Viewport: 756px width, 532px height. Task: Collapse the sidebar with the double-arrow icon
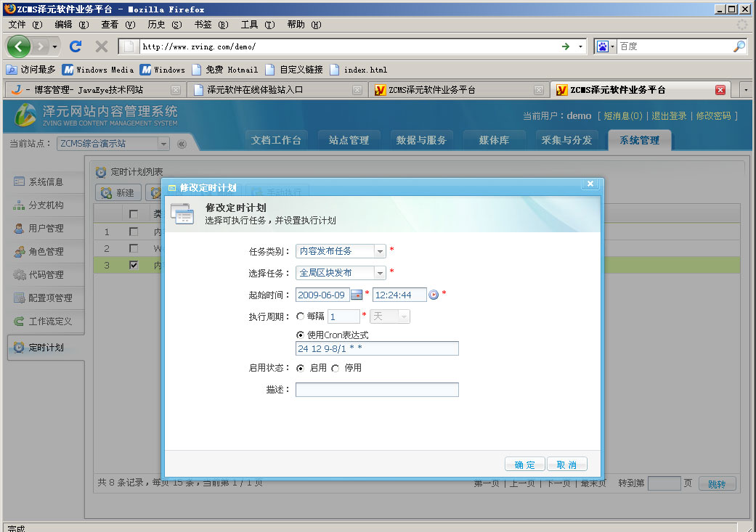coord(182,144)
